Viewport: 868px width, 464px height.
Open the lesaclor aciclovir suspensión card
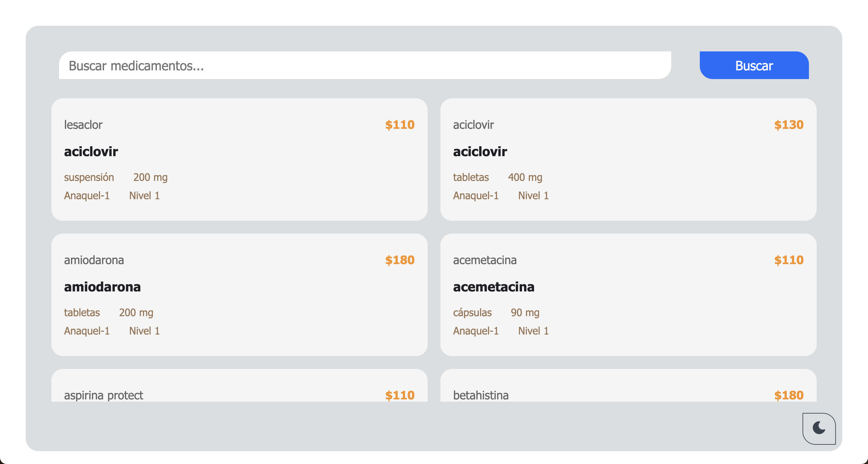(239, 159)
